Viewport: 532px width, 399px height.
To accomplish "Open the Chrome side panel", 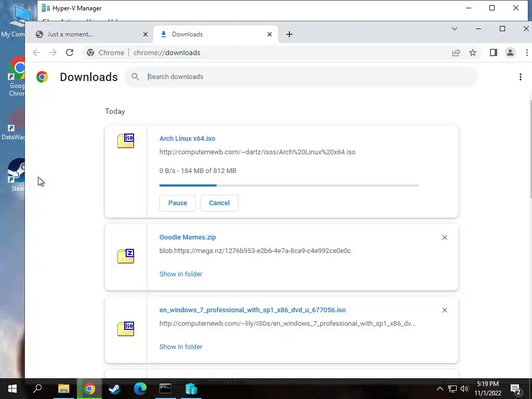I will 494,52.
